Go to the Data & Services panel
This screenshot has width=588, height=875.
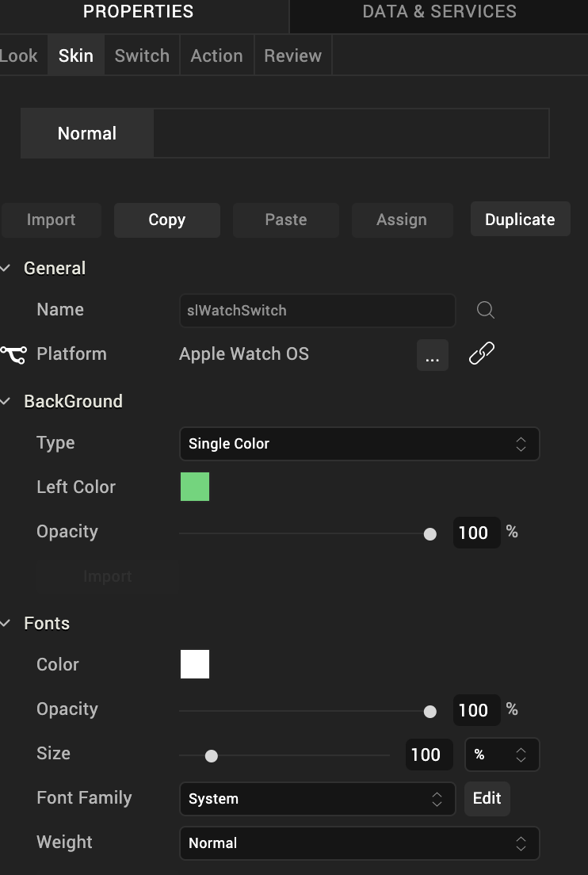click(x=439, y=12)
